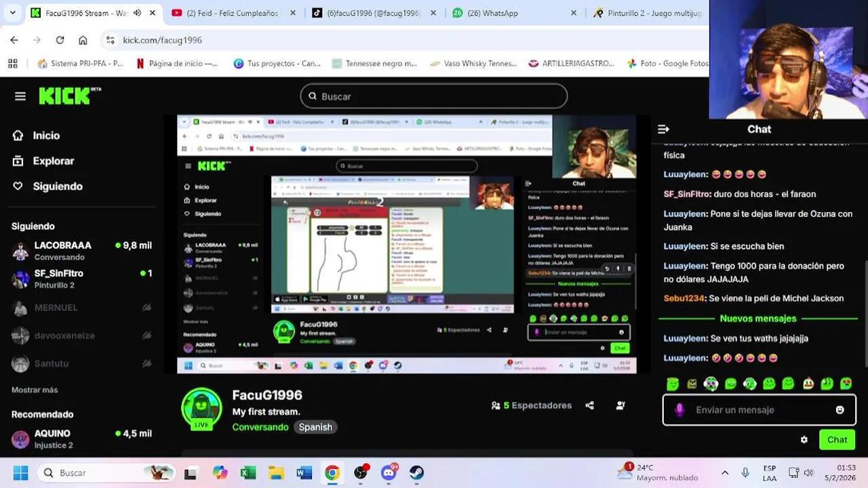868x488 pixels.
Task: Click the Spanish language tag
Action: pyautogui.click(x=315, y=427)
